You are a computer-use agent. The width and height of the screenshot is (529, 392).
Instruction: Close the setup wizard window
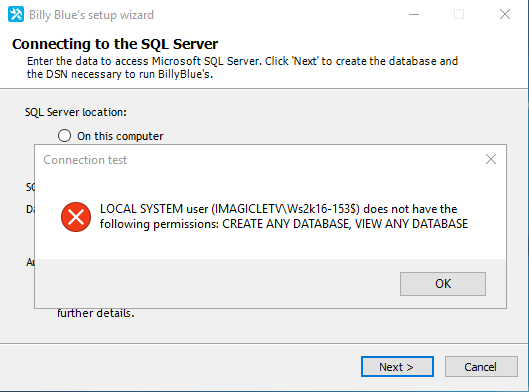click(x=505, y=14)
